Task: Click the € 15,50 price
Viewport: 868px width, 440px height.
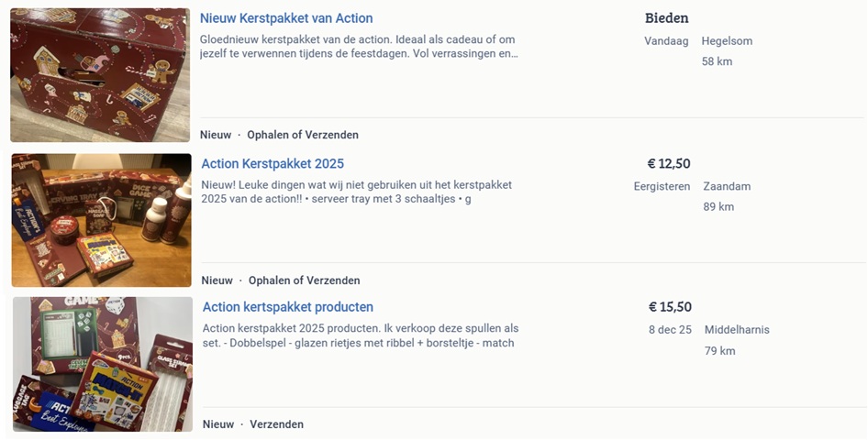Action: coord(670,307)
